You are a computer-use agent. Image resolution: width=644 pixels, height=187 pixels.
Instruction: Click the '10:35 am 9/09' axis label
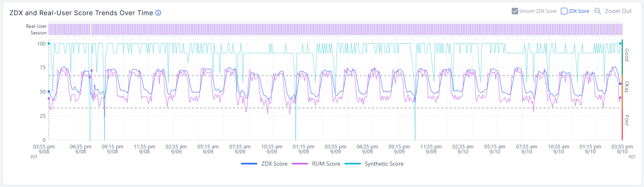tap(272, 149)
